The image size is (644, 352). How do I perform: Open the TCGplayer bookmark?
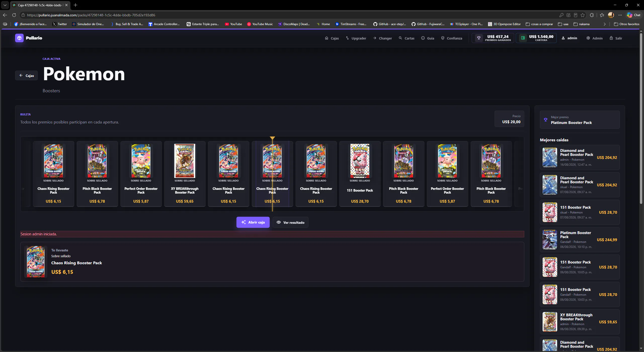click(x=466, y=24)
